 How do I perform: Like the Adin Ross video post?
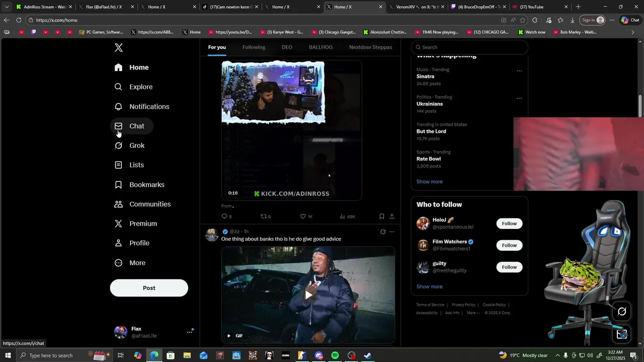[306, 217]
